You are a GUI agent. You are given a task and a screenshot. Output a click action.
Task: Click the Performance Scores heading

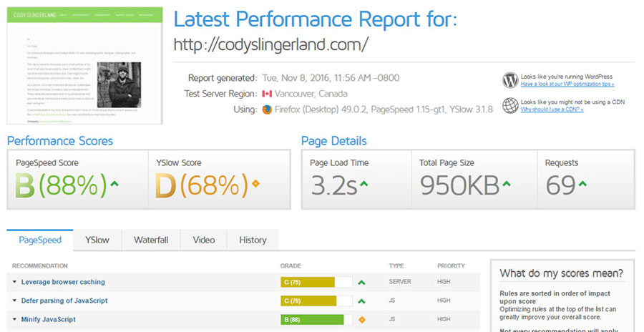click(x=60, y=141)
